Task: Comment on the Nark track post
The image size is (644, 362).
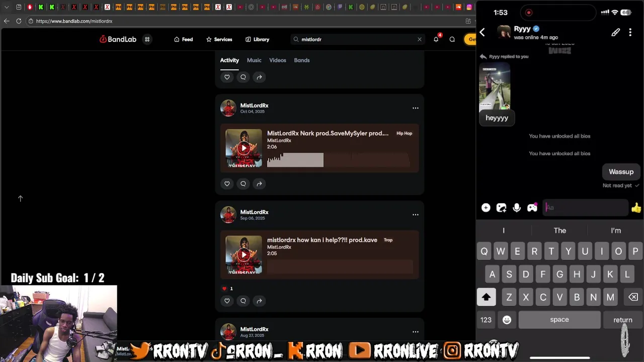Action: click(x=243, y=184)
